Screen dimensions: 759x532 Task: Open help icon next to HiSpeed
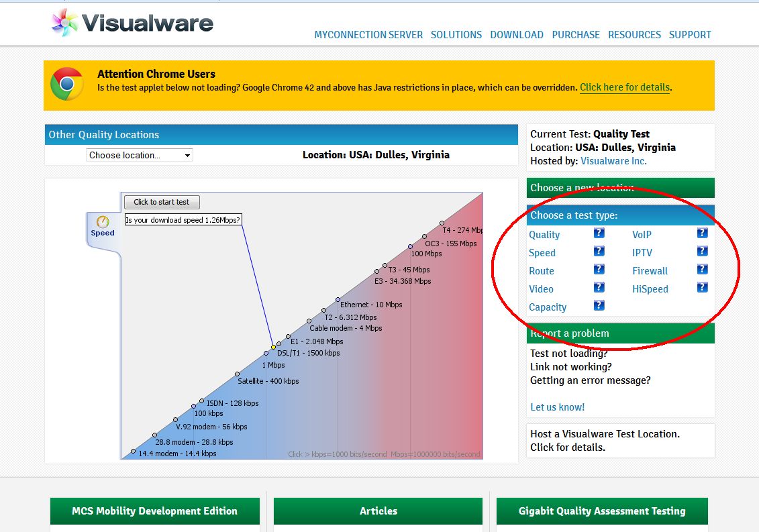coord(703,288)
